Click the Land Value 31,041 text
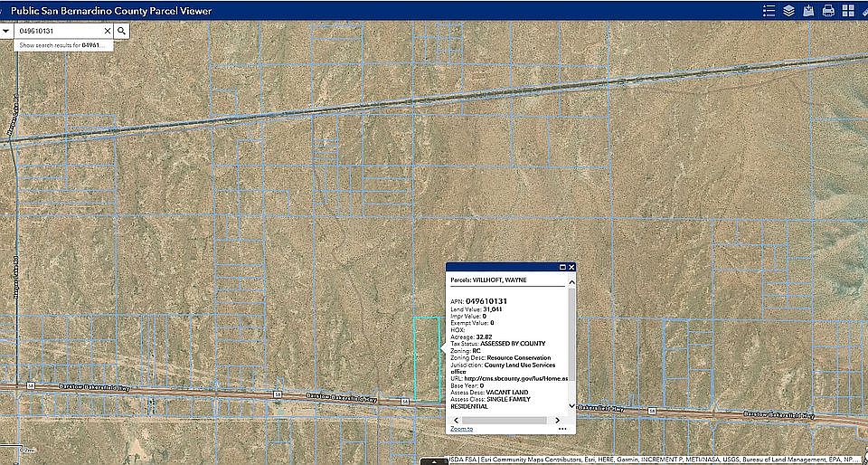 coord(476,308)
